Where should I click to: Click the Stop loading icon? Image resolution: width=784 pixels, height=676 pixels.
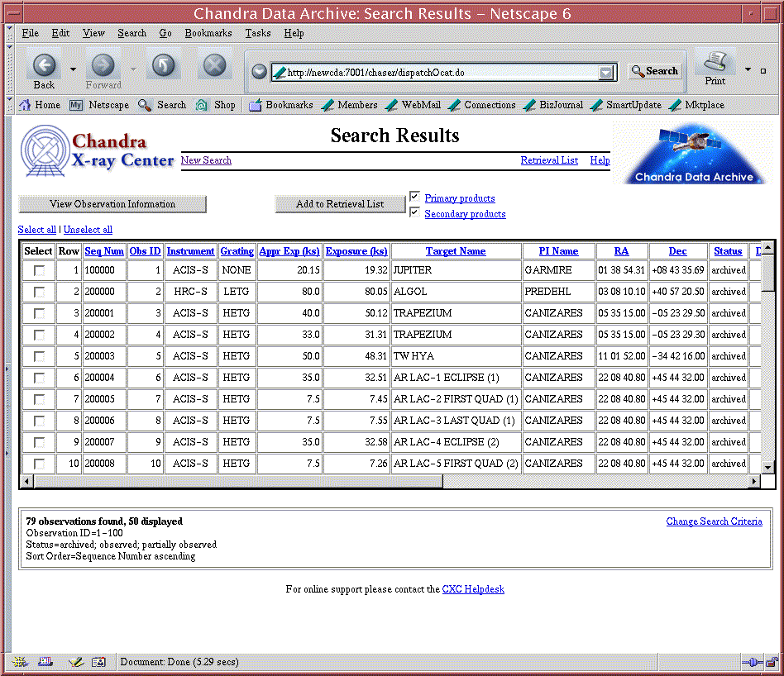[214, 65]
